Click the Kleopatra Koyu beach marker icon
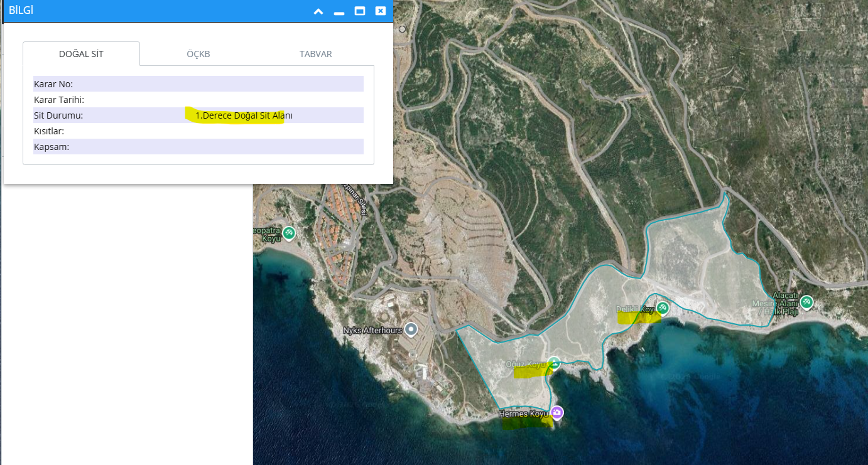Viewport: 868px width, 465px height. pos(289,233)
